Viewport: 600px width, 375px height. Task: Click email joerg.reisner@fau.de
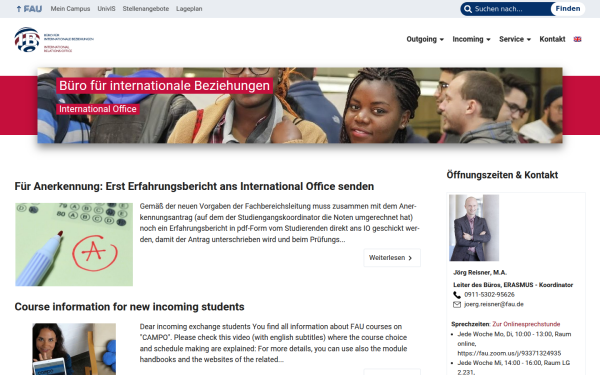494,304
